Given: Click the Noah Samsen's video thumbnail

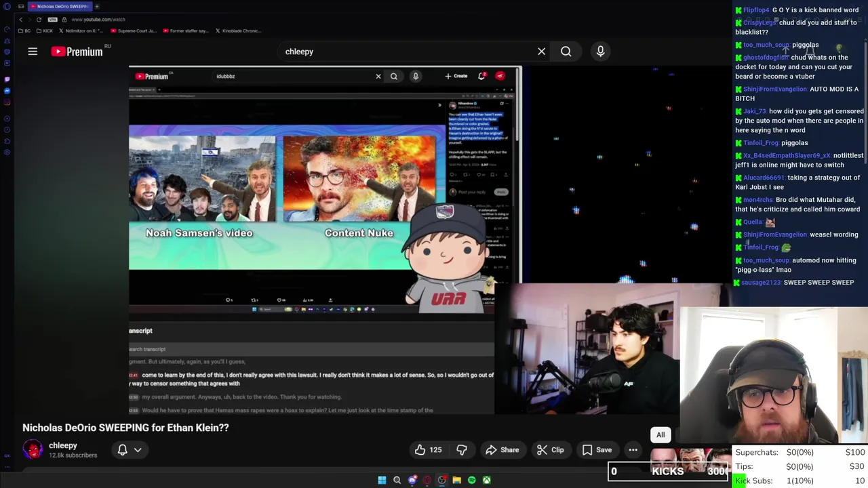Looking at the screenshot, I should (x=202, y=179).
